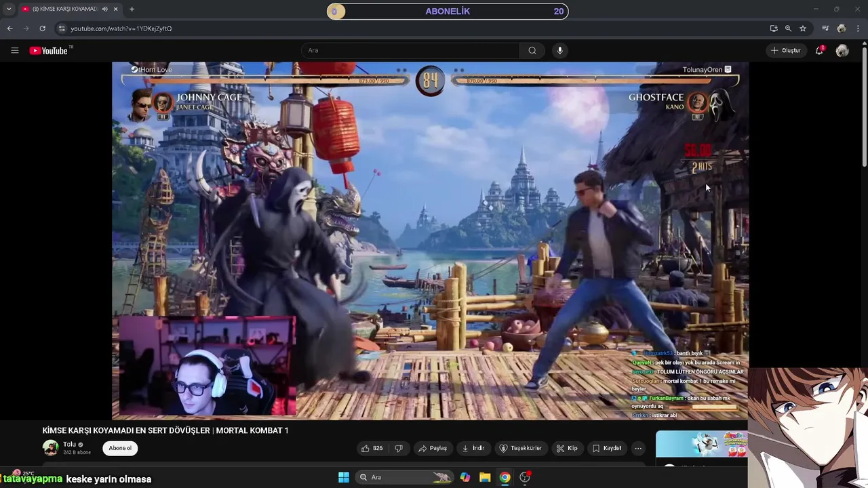This screenshot has height=488, width=868.
Task: Dislike the video with the thumbs-down
Action: click(399, 448)
